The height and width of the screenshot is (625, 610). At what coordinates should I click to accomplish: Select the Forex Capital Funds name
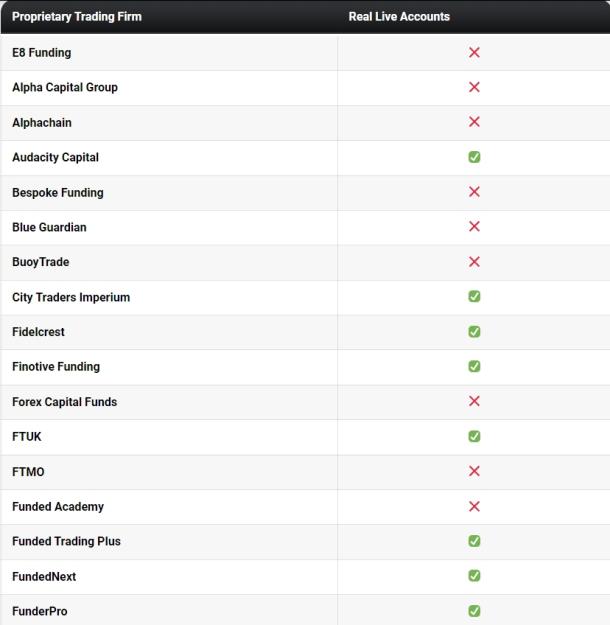(x=65, y=402)
